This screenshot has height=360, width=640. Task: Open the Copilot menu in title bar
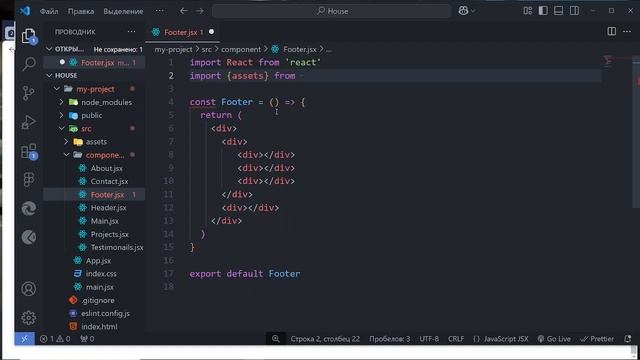pos(467,11)
